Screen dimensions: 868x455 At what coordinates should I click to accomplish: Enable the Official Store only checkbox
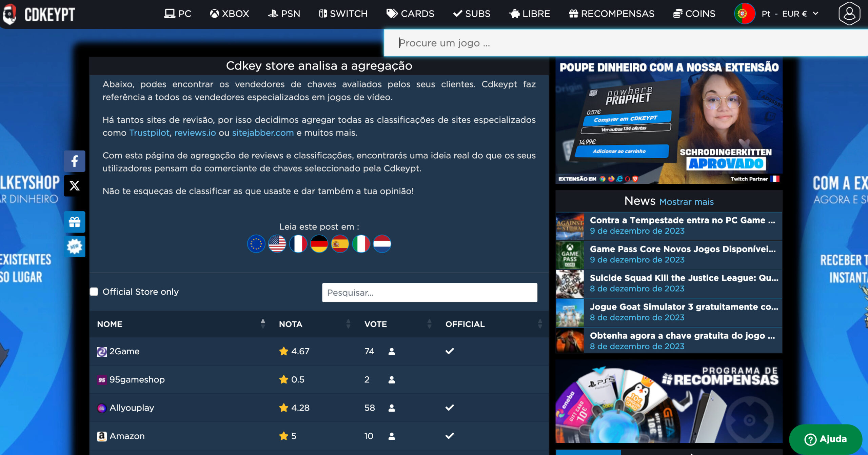pyautogui.click(x=94, y=292)
